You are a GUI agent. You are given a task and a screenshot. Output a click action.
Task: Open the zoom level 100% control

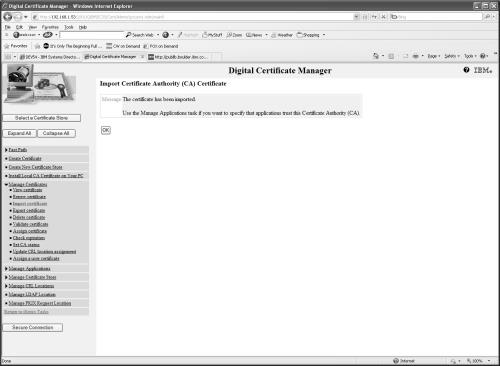tap(478, 361)
